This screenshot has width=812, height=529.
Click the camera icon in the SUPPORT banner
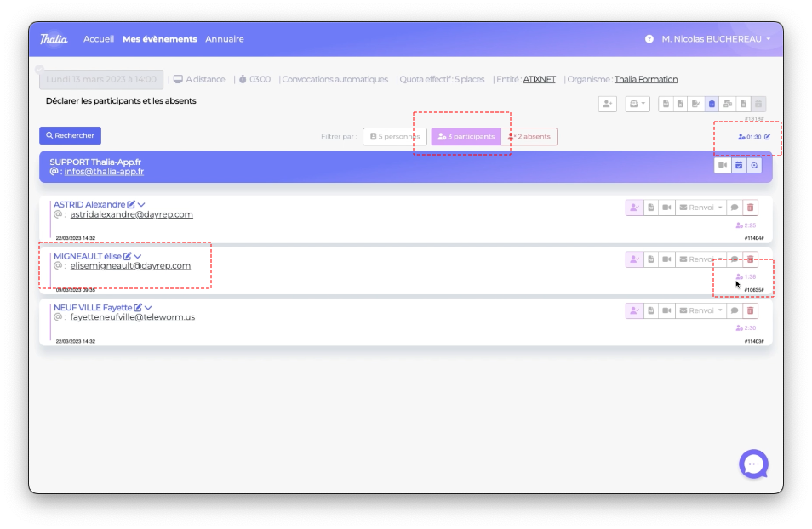point(723,166)
